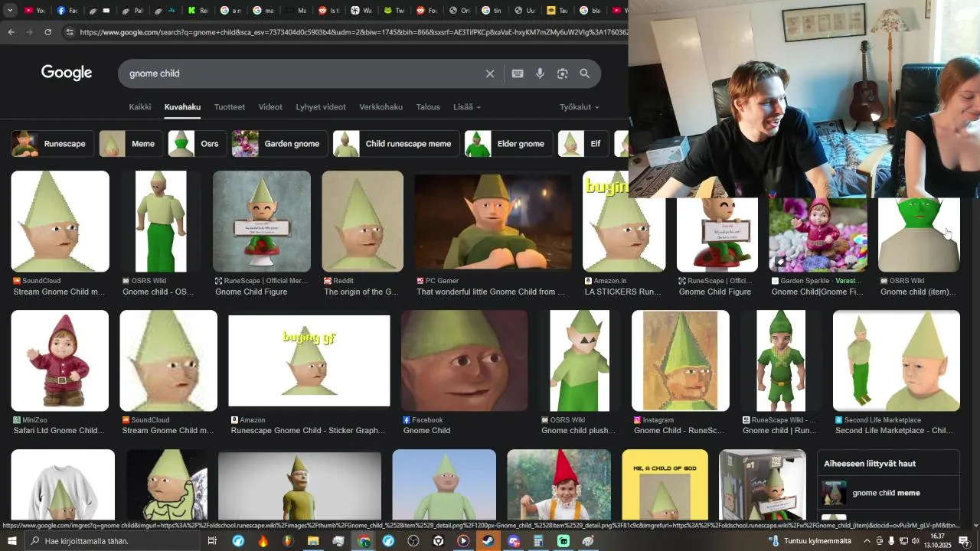
Task: Clear the search box with the X icon
Action: click(x=490, y=73)
